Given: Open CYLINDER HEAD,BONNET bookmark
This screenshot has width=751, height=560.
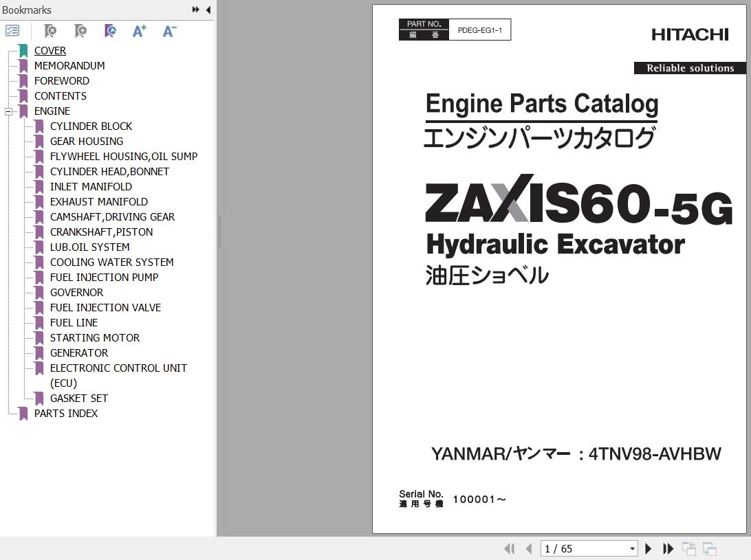Looking at the screenshot, I should click(109, 172).
